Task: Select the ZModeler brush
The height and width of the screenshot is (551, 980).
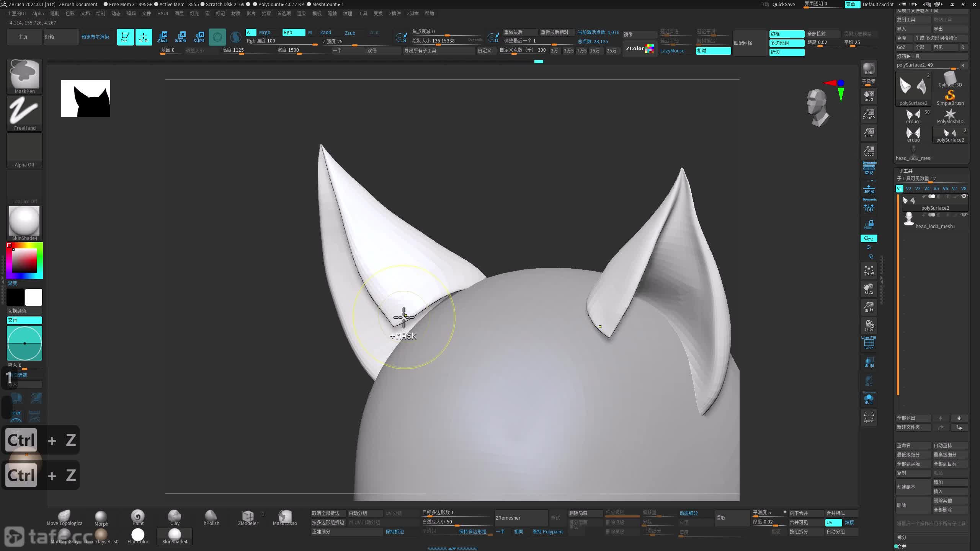Action: [248, 518]
